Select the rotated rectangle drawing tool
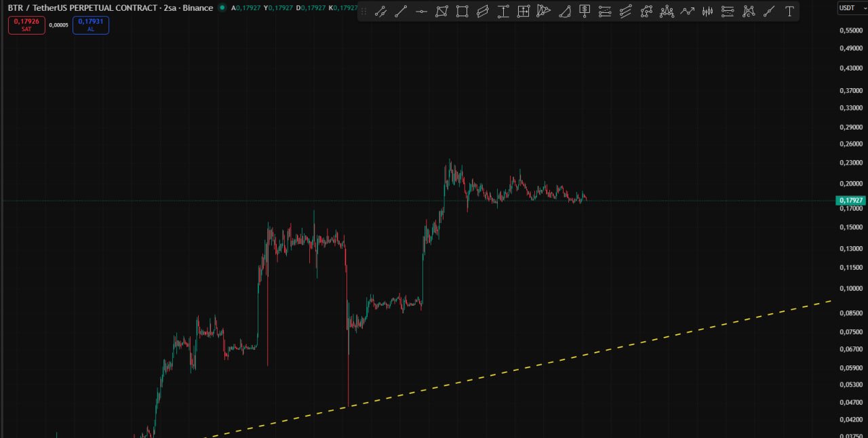 pos(441,12)
